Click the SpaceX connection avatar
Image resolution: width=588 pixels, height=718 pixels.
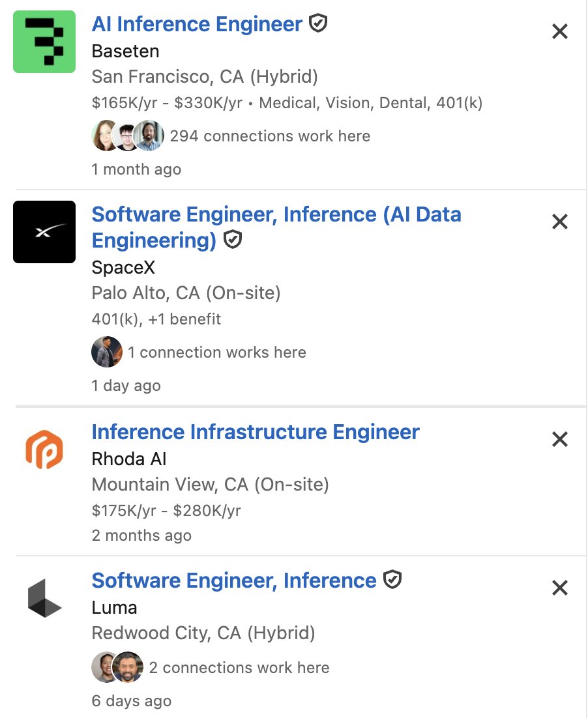pyautogui.click(x=107, y=352)
